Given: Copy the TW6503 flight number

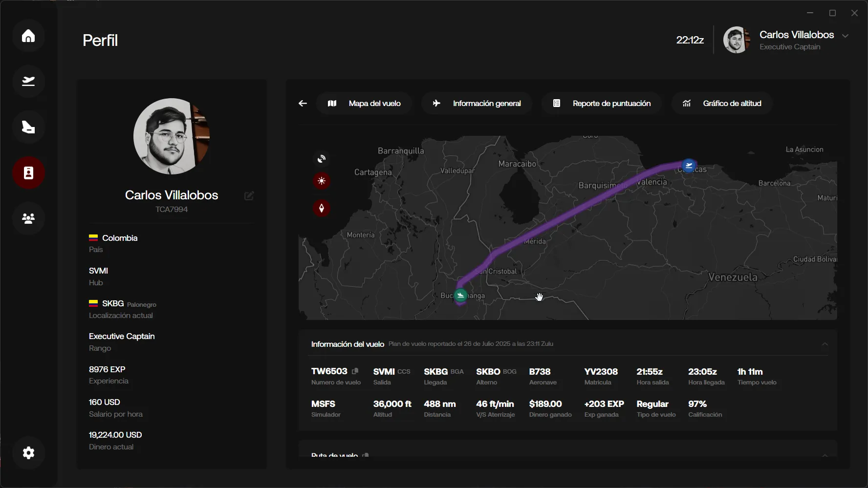Looking at the screenshot, I should (x=355, y=371).
